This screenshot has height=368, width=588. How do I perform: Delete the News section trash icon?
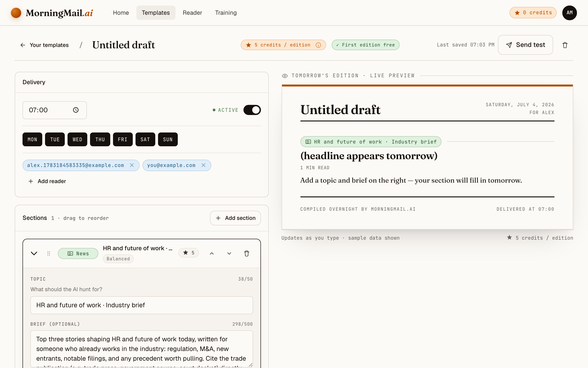[247, 254]
